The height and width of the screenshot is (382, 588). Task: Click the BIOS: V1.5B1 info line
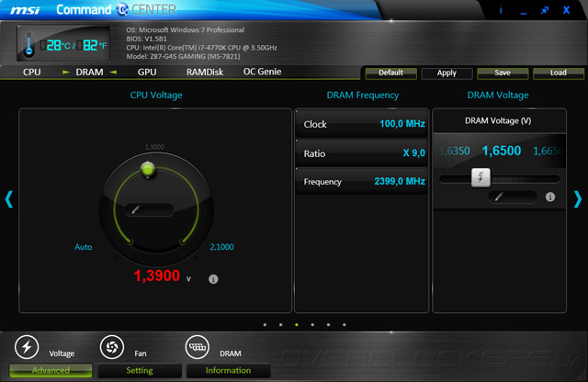(x=147, y=39)
